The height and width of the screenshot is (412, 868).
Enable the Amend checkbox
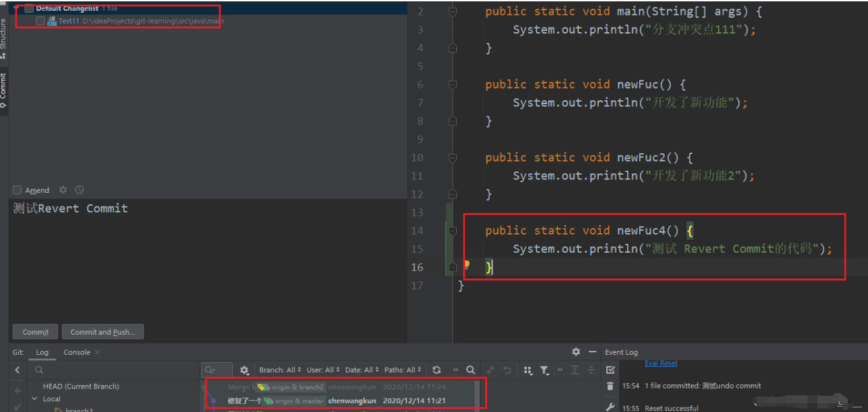click(17, 190)
